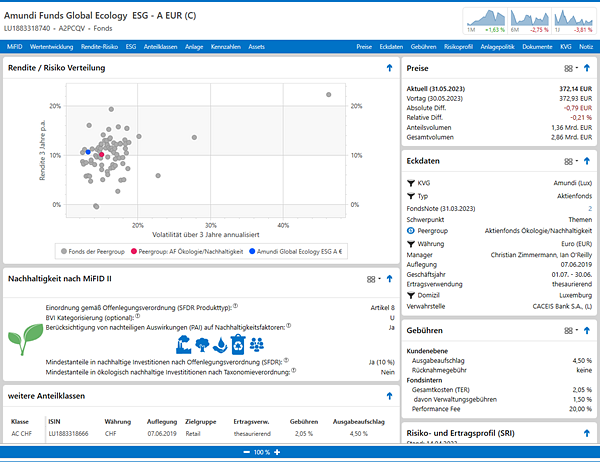Jump to Gebühren in navigation bar
The width and height of the screenshot is (600, 462).
423,47
